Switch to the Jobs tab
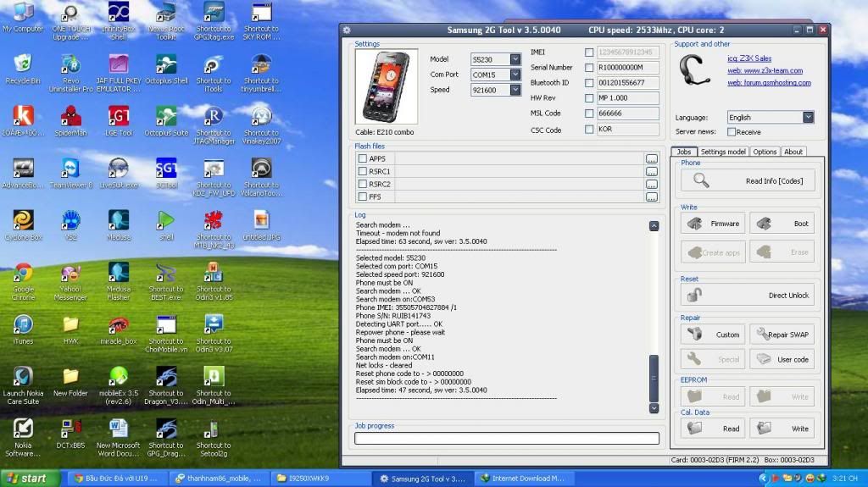The width and height of the screenshot is (868, 487). pyautogui.click(x=684, y=152)
